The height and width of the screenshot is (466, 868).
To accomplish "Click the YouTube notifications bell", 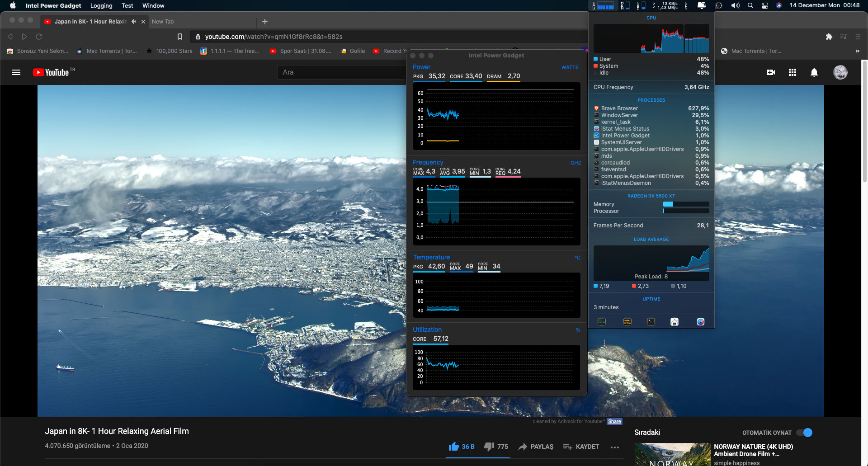I will pos(814,72).
